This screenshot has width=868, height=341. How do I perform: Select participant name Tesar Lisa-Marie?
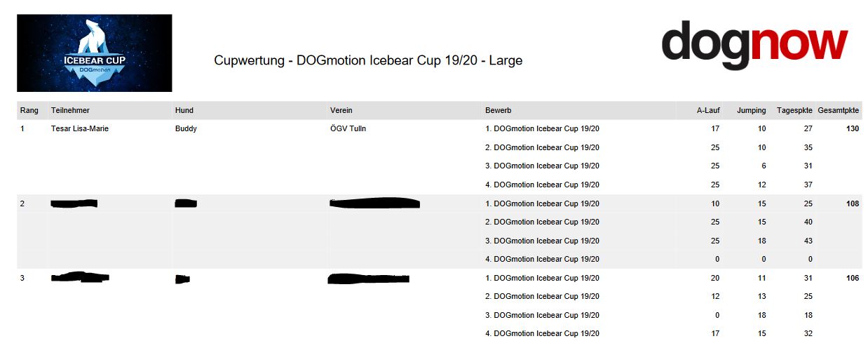[x=80, y=129]
